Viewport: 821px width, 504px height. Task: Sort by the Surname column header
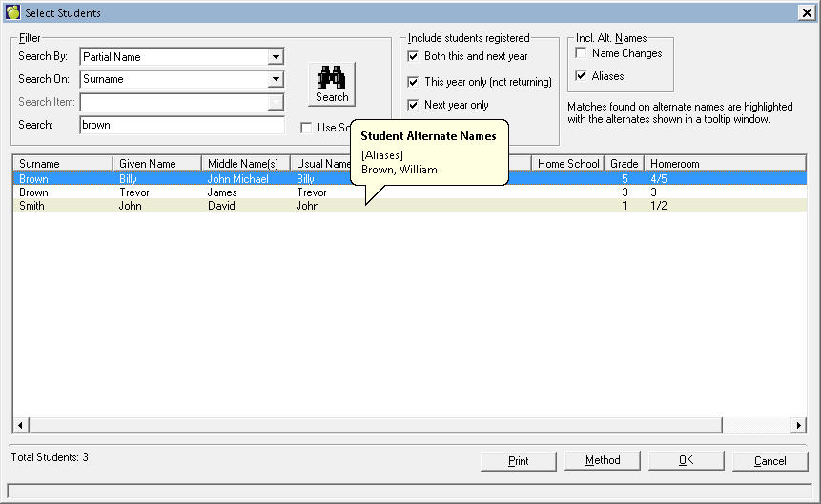(62, 164)
